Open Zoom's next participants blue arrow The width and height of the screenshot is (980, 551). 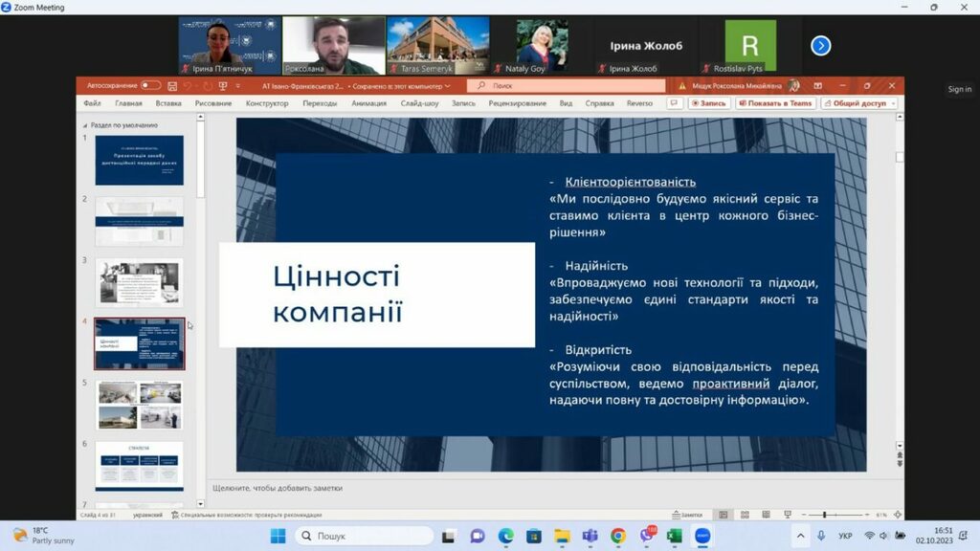pos(820,45)
